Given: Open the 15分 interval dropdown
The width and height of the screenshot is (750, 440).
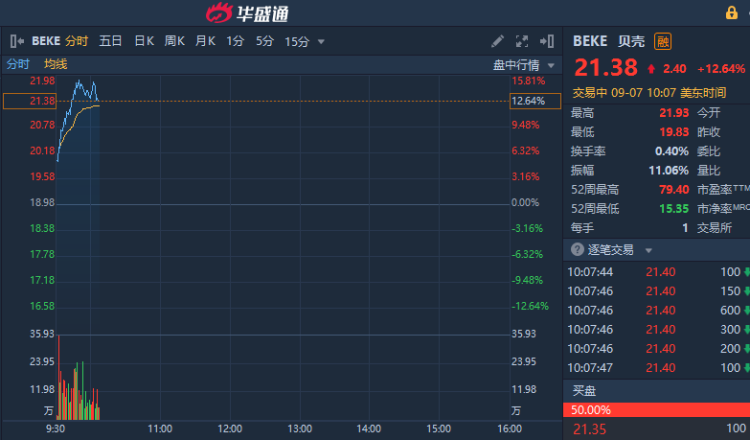Looking at the screenshot, I should pyautogui.click(x=298, y=41).
